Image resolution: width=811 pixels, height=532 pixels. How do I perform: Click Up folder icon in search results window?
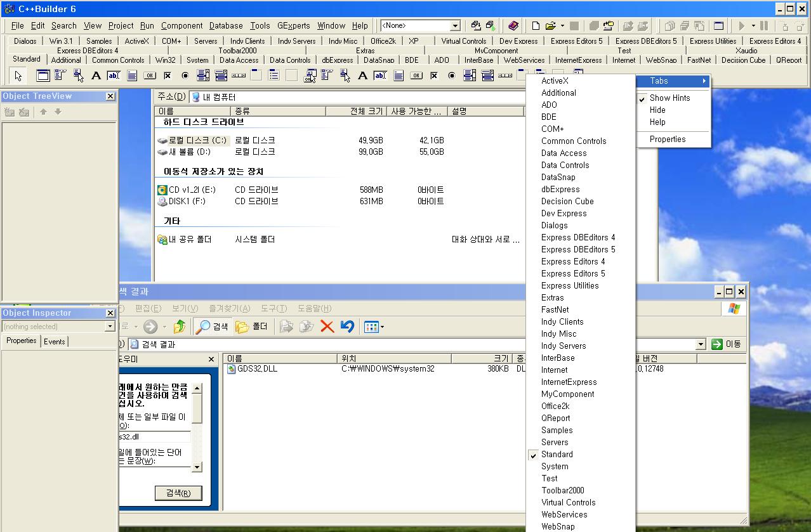pyautogui.click(x=180, y=327)
